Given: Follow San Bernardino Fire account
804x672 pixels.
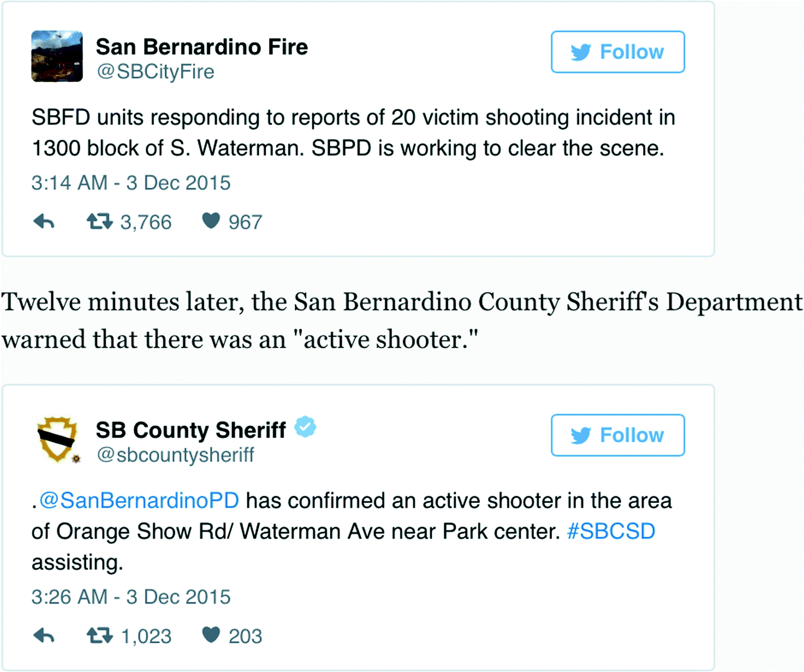Looking at the screenshot, I should click(618, 52).
